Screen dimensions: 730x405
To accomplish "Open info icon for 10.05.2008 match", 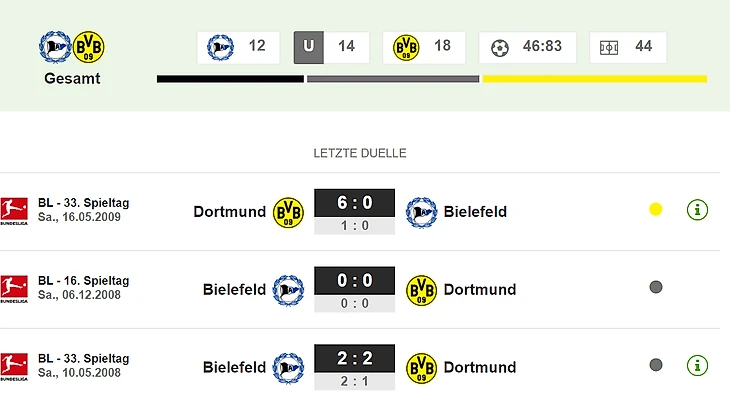I will point(697,365).
